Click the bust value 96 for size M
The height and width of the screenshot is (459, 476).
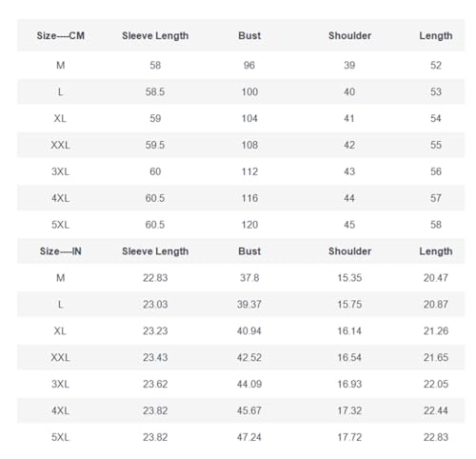tap(249, 66)
